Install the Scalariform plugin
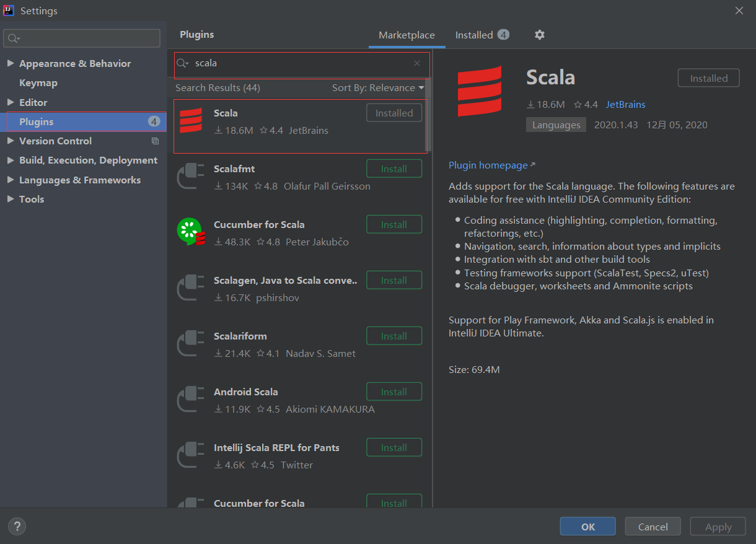The height and width of the screenshot is (544, 756). (394, 336)
